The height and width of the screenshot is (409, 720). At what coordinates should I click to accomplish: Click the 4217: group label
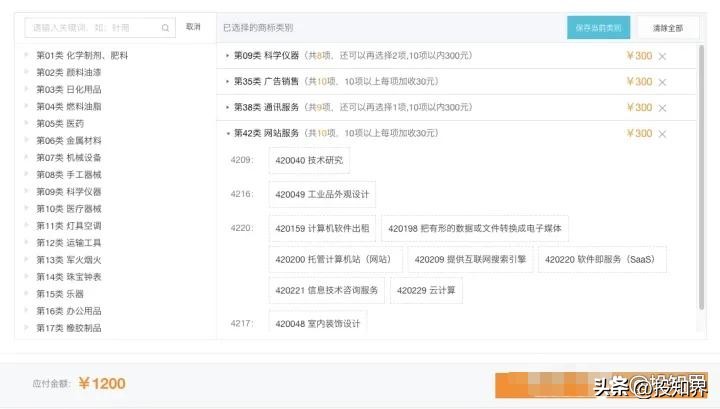click(x=242, y=323)
